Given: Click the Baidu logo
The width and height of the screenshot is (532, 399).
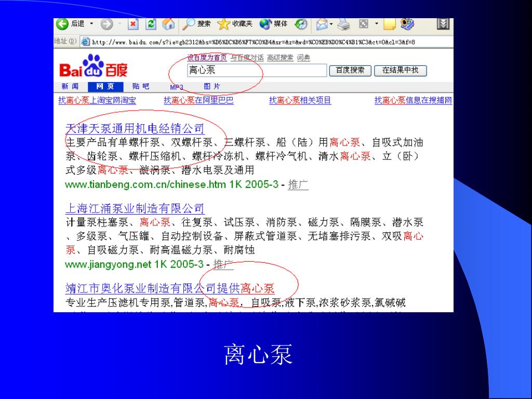Looking at the screenshot, I should tap(94, 66).
